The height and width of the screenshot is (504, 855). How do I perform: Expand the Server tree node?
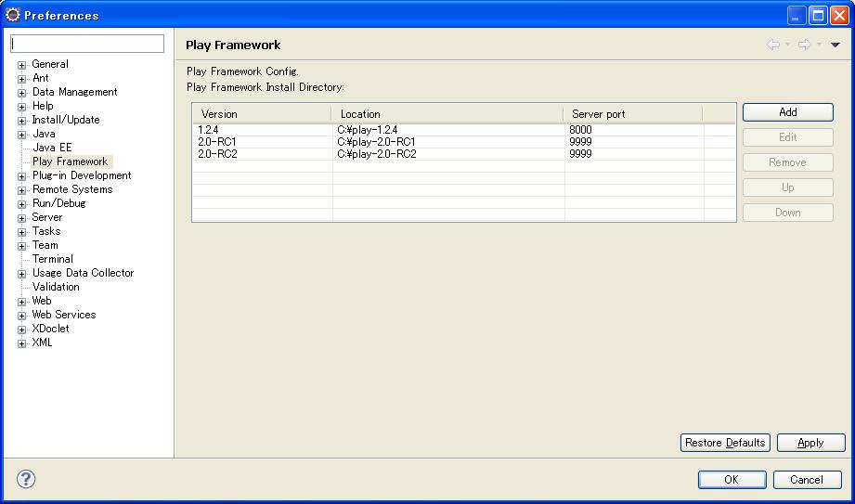coord(21,218)
